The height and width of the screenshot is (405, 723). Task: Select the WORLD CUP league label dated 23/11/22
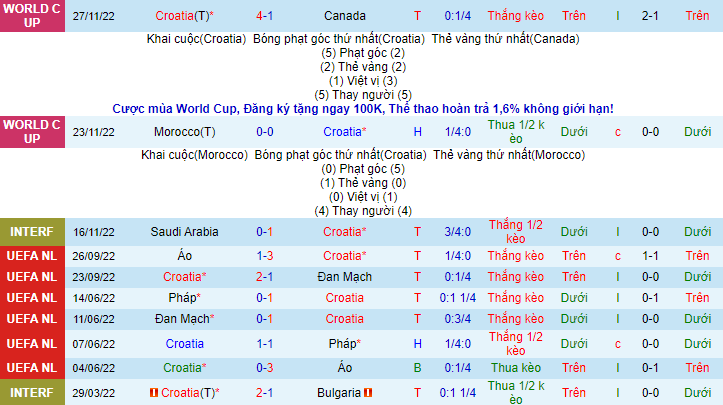pyautogui.click(x=32, y=132)
